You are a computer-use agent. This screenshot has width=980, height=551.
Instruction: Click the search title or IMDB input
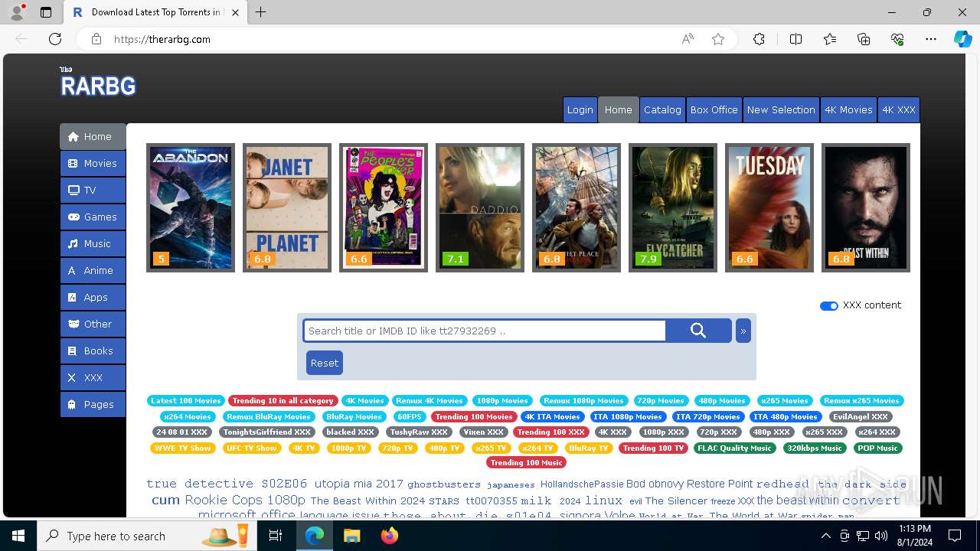click(x=485, y=331)
